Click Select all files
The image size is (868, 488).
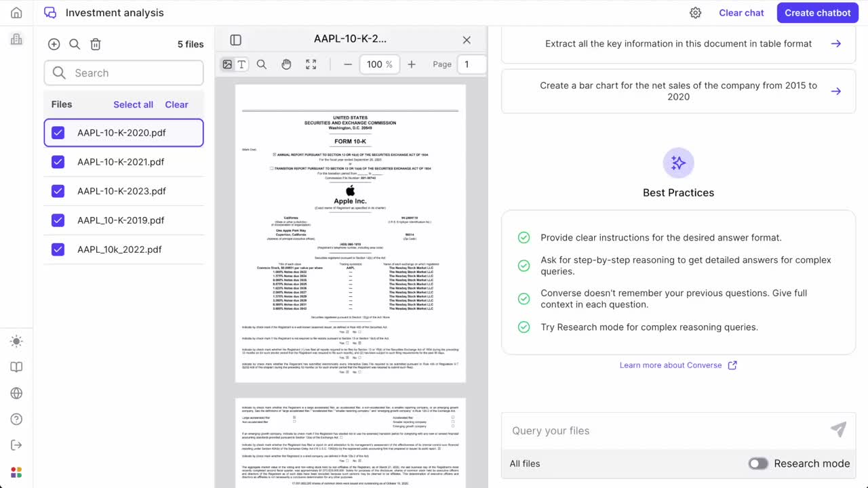[x=133, y=104]
